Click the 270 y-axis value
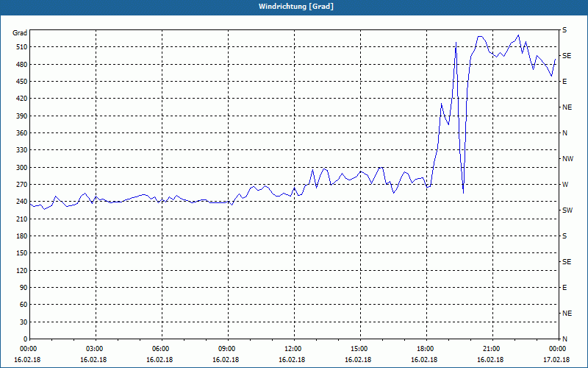 pos(21,185)
